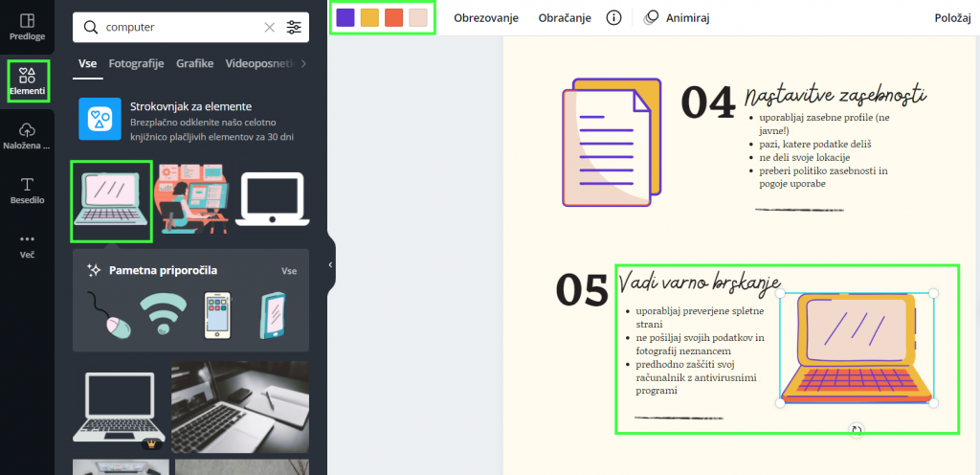The width and height of the screenshot is (980, 475).
Task: Open the Naložena uploads panel
Action: (x=27, y=137)
